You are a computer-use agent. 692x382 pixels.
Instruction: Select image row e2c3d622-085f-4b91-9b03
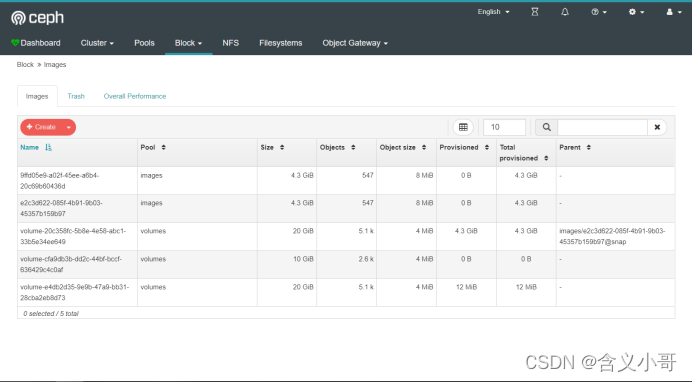[346, 208]
